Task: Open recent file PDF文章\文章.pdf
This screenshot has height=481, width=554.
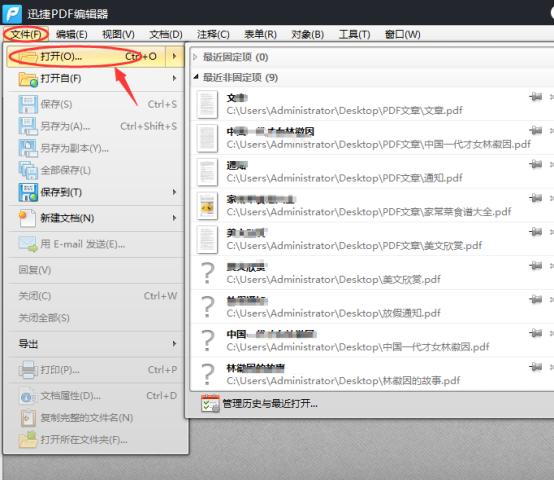Action: (x=372, y=104)
